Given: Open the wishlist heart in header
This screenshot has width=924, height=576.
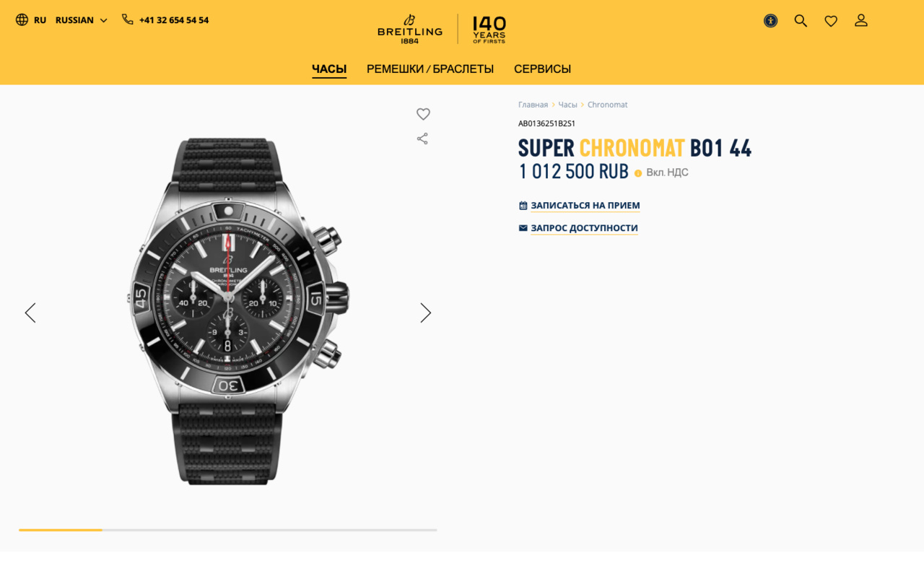Looking at the screenshot, I should point(831,21).
